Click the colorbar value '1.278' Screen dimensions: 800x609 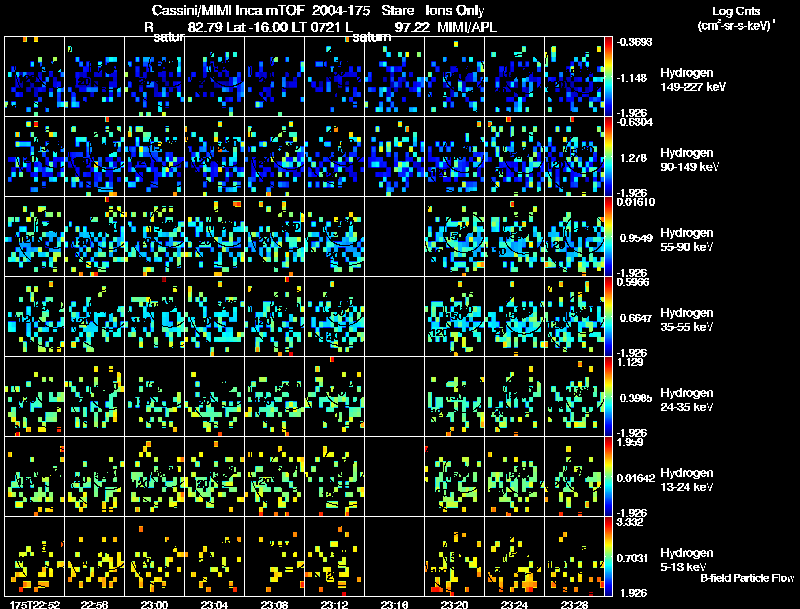(633, 158)
